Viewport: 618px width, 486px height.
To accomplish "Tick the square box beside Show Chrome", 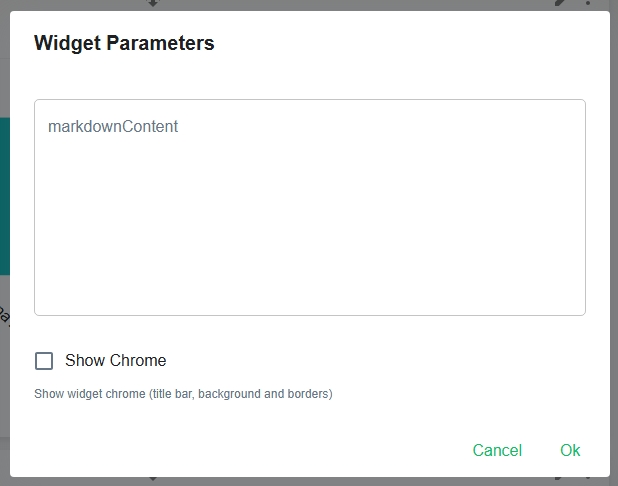I will point(44,361).
